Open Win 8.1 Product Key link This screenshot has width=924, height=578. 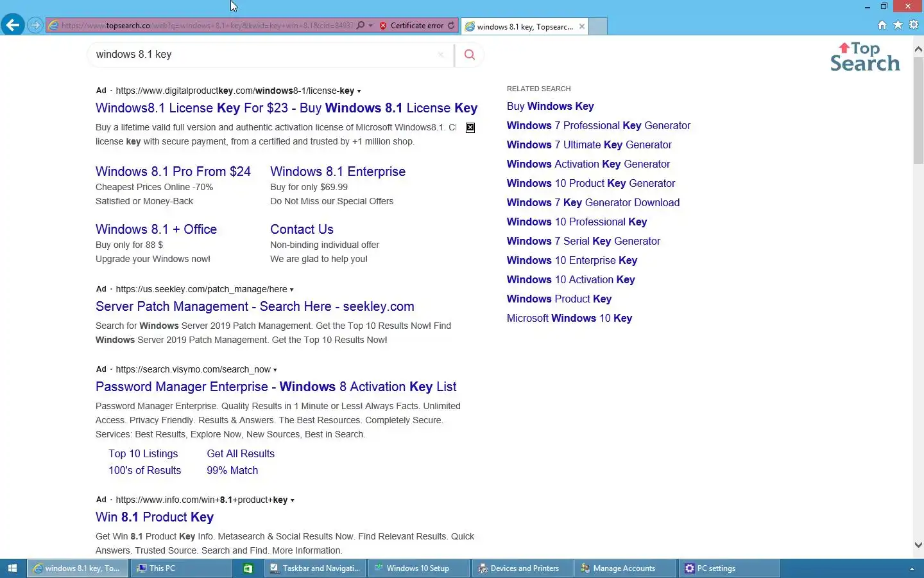(155, 517)
